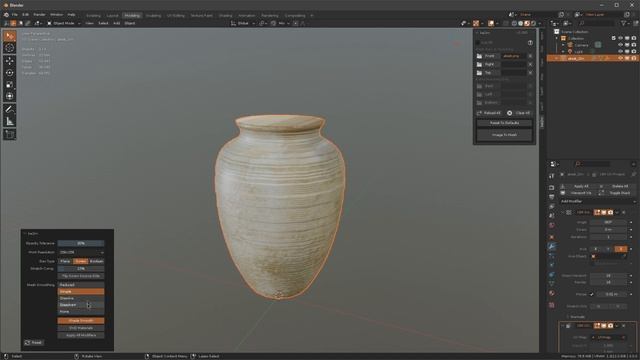Screen dimensions: 640x360
Task: Open Scene properties tab
Action: coord(551,216)
